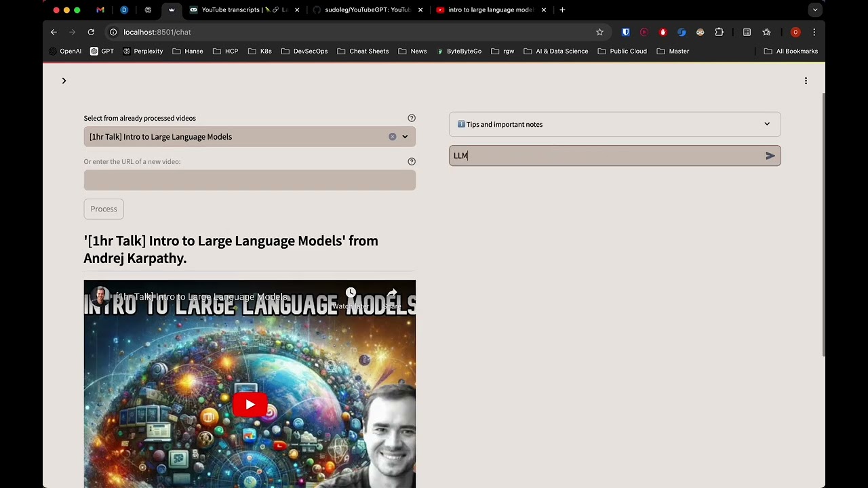
Task: Open the bookmarks star toolbar icon
Action: pos(766,32)
